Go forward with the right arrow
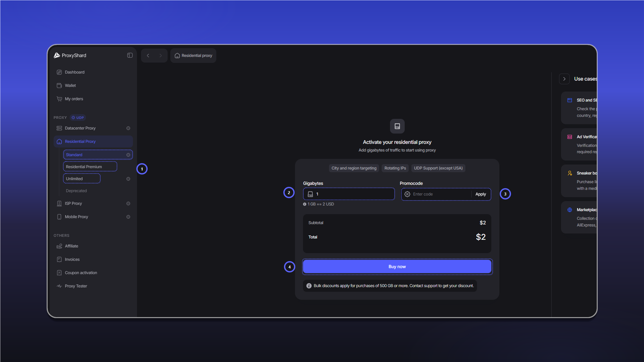The image size is (644, 362). pyautogui.click(x=161, y=56)
